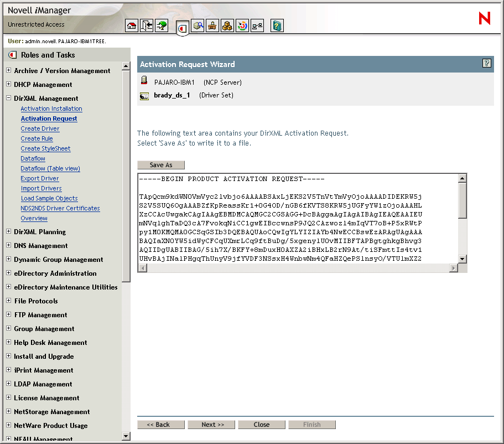The width and height of the screenshot is (504, 444).
Task: Open the Roles and Tasks view icon
Action: click(x=183, y=27)
